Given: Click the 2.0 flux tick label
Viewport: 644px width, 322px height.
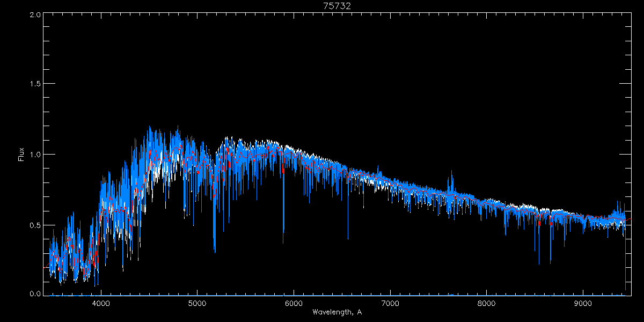Looking at the screenshot, I should tap(35, 15).
